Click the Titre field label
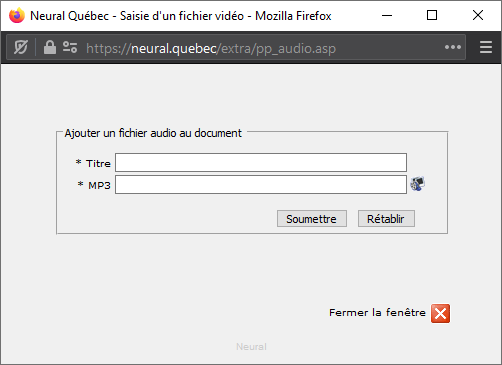Viewport: 502px width, 365px height. (x=98, y=164)
